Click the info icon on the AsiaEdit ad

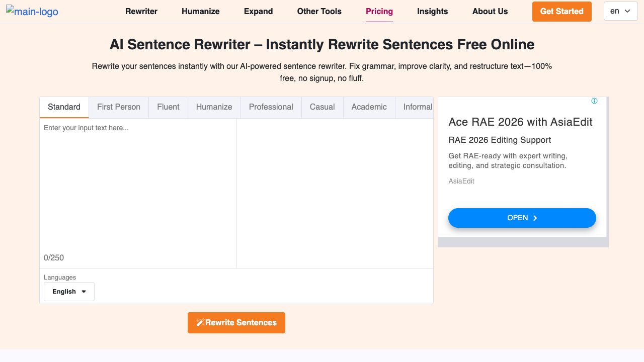594,101
